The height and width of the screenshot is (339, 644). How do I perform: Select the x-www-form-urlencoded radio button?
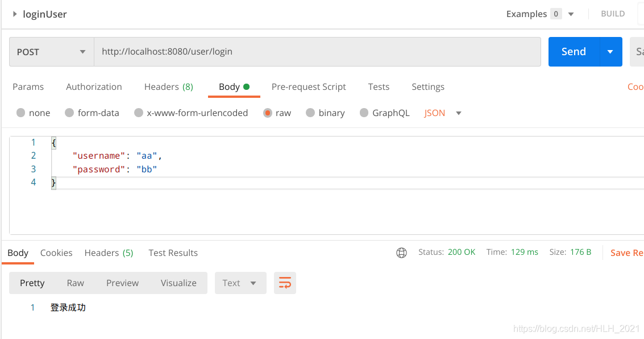coord(139,113)
